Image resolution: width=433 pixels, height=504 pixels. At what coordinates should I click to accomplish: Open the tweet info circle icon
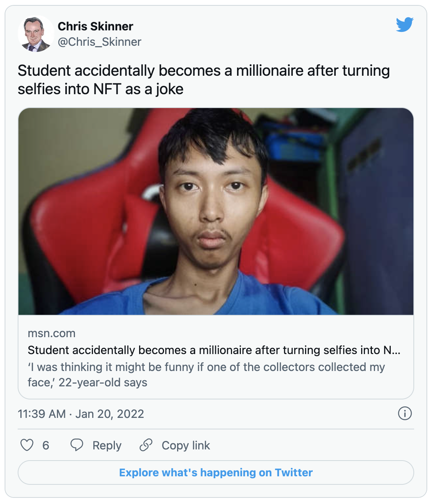tap(405, 414)
